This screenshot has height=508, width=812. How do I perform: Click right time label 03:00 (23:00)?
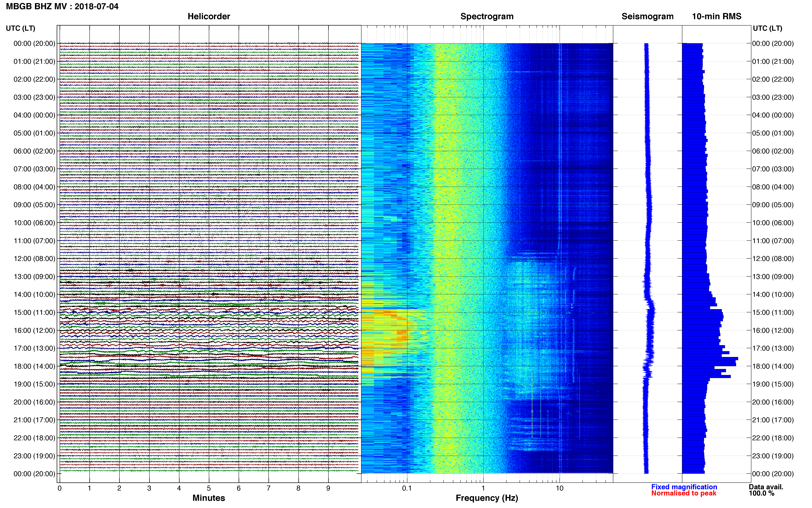click(773, 97)
